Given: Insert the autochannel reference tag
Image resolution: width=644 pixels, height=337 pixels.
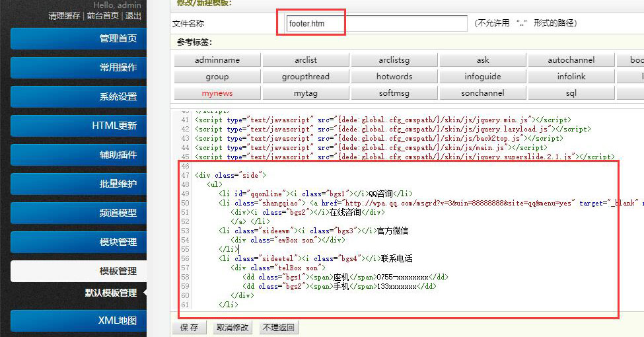Looking at the screenshot, I should (571, 60).
